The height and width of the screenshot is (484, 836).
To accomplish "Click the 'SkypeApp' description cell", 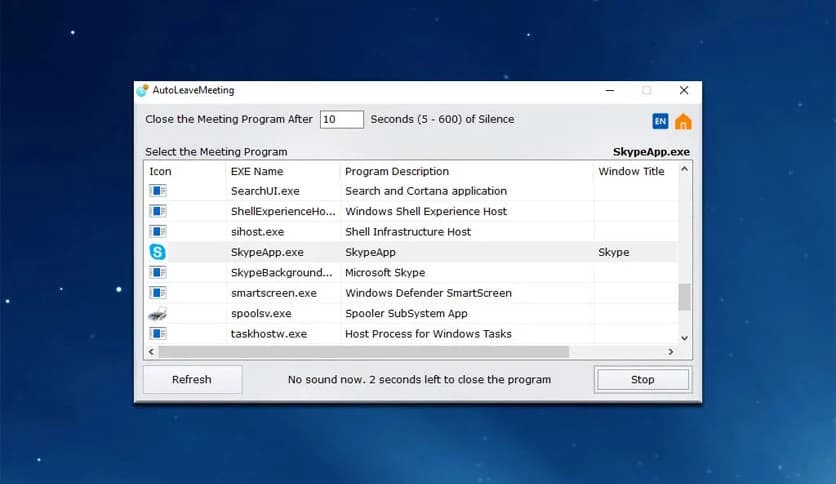I will pos(370,252).
